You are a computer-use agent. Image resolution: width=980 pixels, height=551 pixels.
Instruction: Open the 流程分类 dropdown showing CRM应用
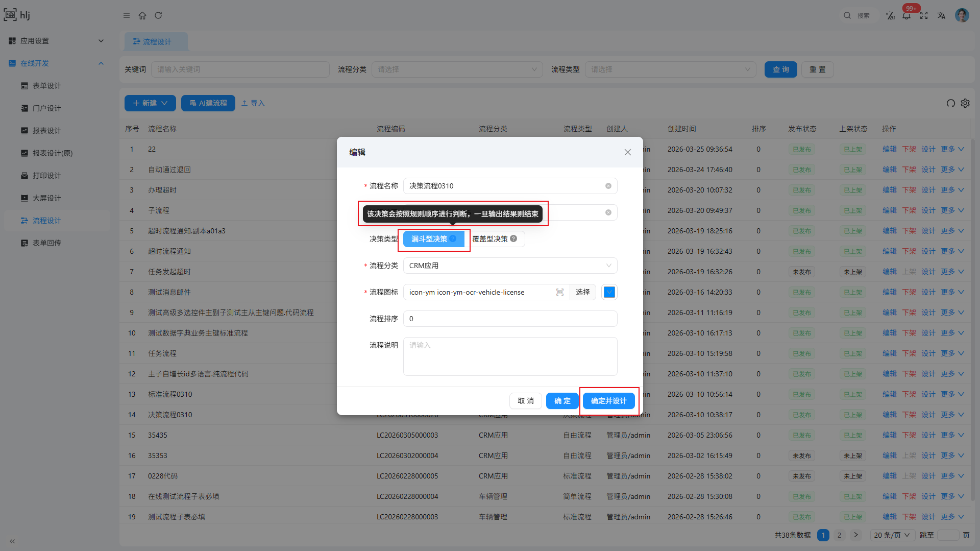click(510, 266)
